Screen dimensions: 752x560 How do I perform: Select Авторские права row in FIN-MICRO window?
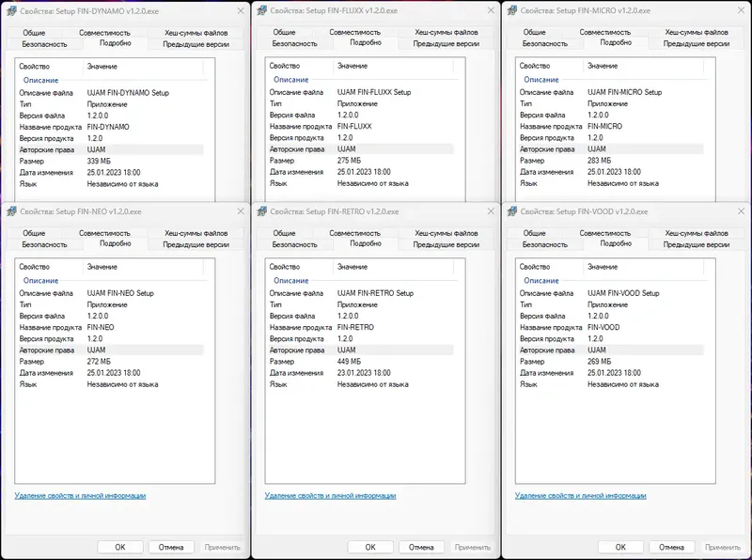(x=611, y=149)
